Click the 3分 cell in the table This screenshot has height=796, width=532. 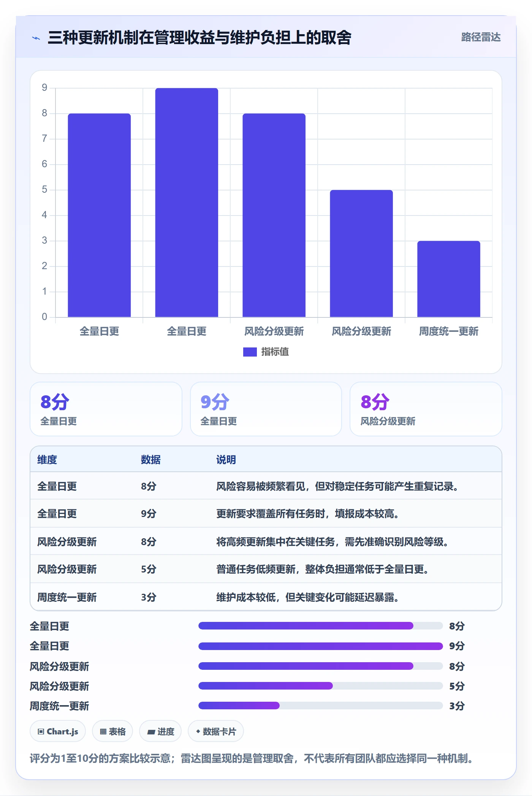pos(149,597)
